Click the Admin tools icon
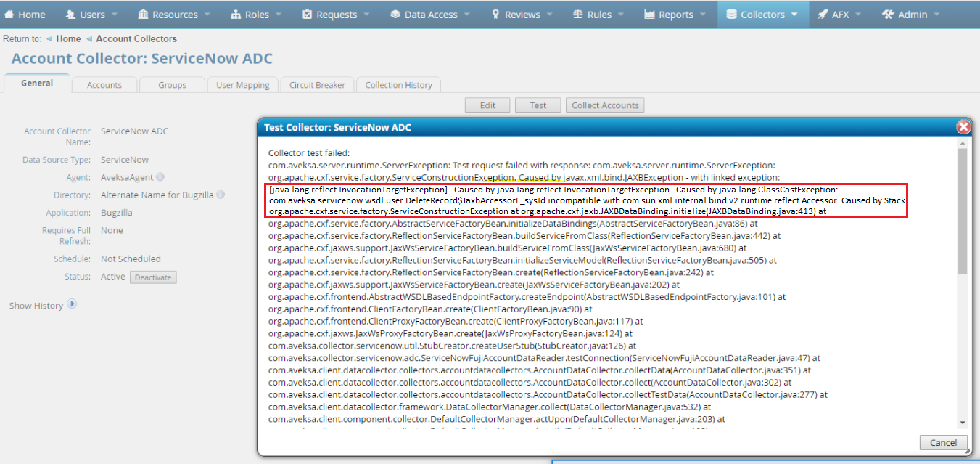 888,14
